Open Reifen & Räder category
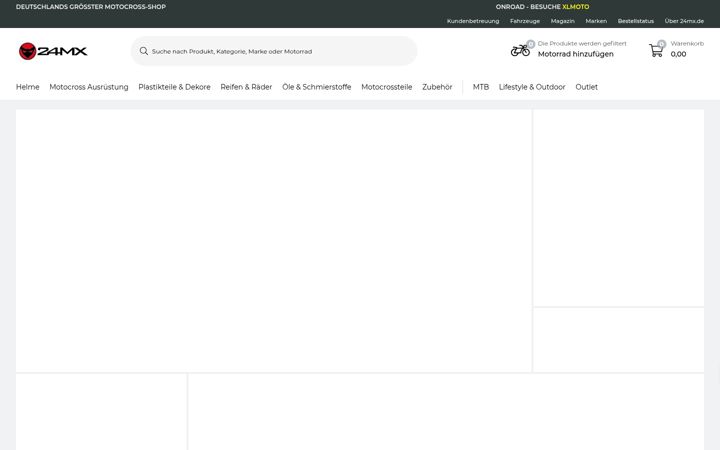 tap(246, 87)
